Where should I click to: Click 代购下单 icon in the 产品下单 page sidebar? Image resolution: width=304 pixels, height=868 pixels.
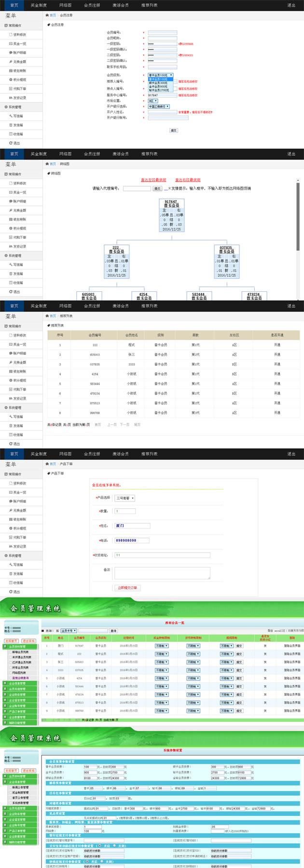pos(10,538)
